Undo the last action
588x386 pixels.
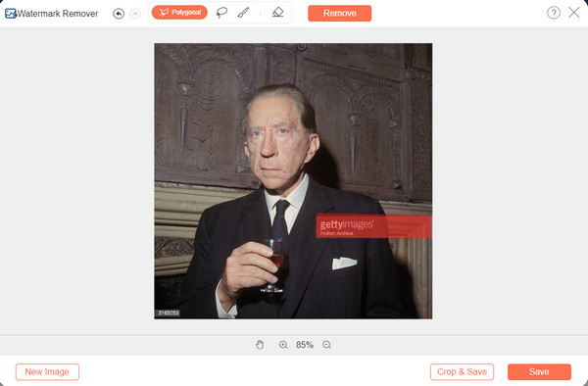(119, 14)
